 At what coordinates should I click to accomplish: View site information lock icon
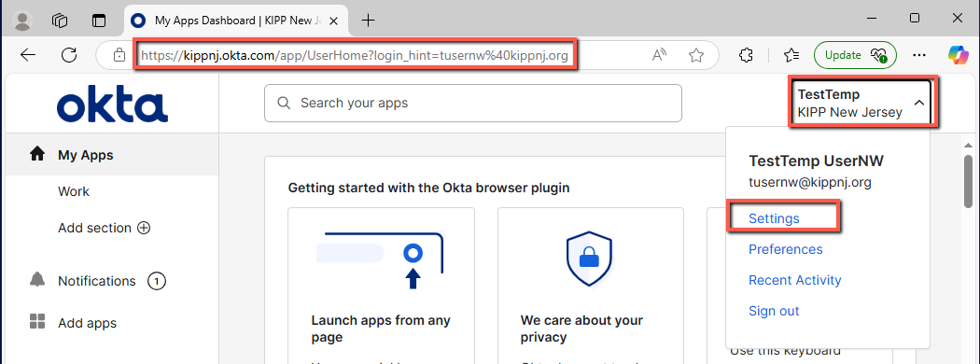[119, 56]
